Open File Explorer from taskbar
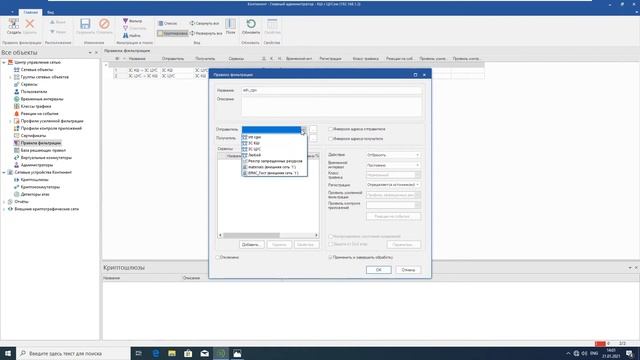Screen dimensions: 640x360 point(172,353)
